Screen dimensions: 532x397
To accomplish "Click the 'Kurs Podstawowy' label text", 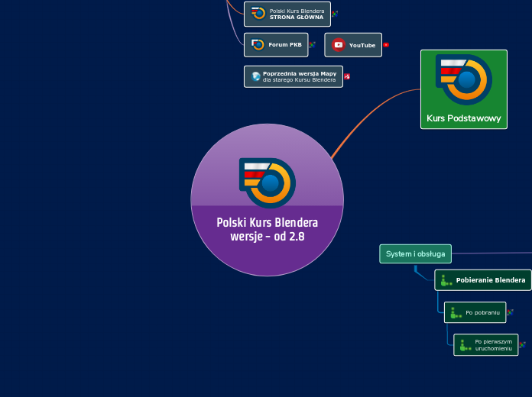I will coord(464,118).
